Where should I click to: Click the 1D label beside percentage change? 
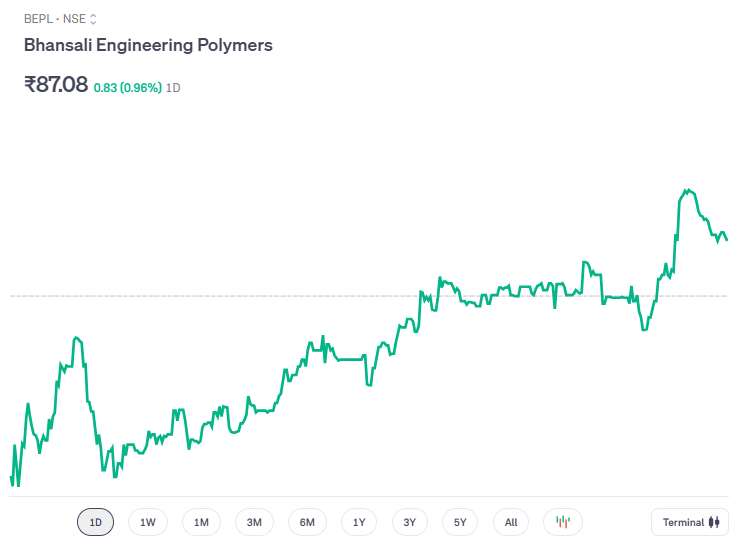click(173, 87)
